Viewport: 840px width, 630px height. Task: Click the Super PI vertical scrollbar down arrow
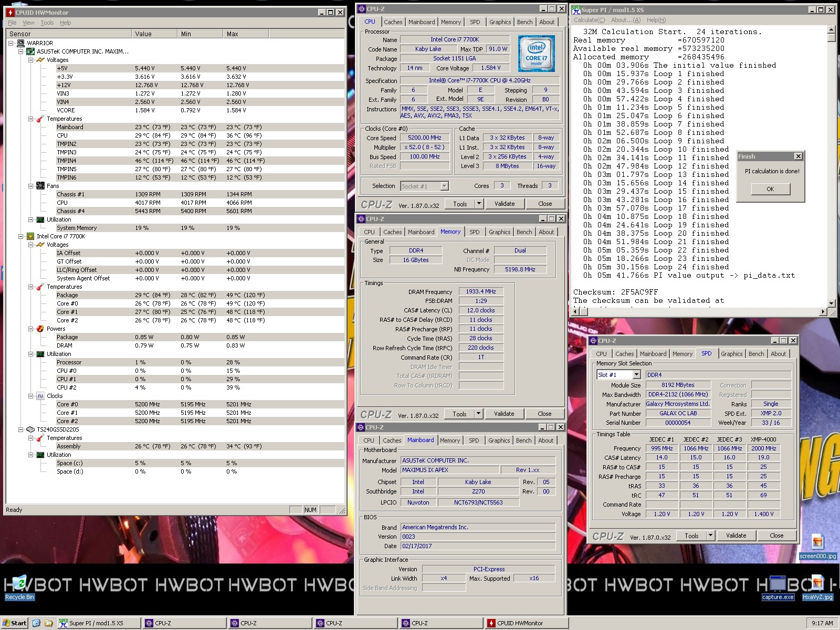(831, 303)
